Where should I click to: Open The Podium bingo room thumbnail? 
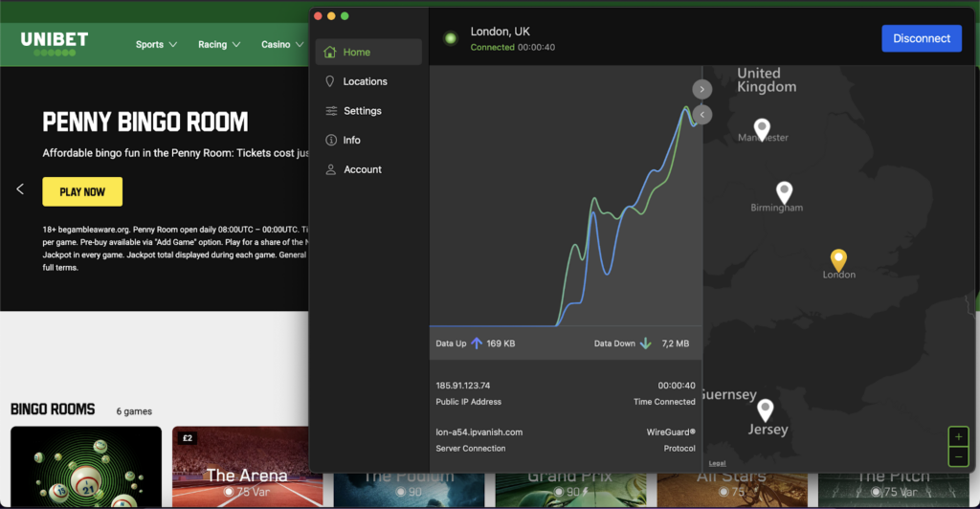coord(409,490)
